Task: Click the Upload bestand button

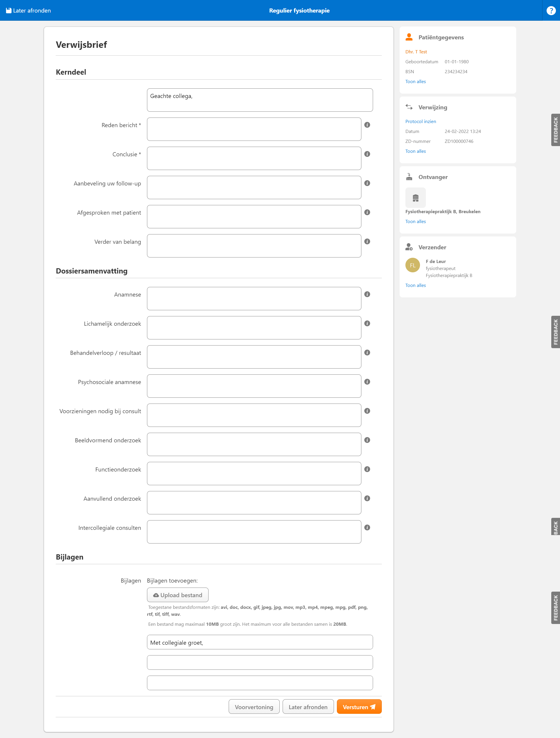Action: [178, 595]
